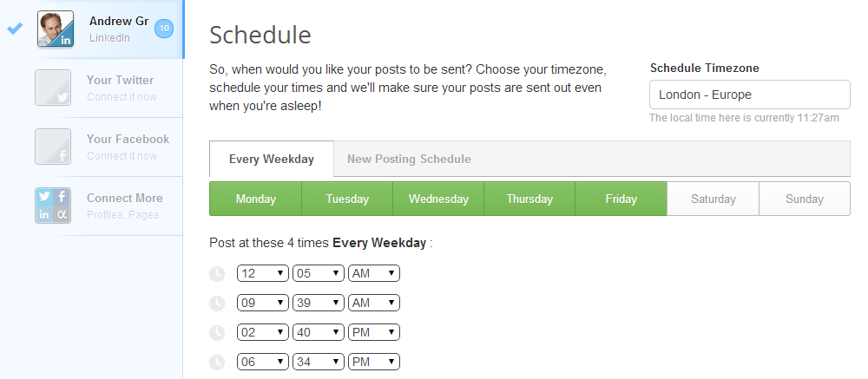Click the blue badge showing 10
Screen dimensions: 868x379
(164, 29)
